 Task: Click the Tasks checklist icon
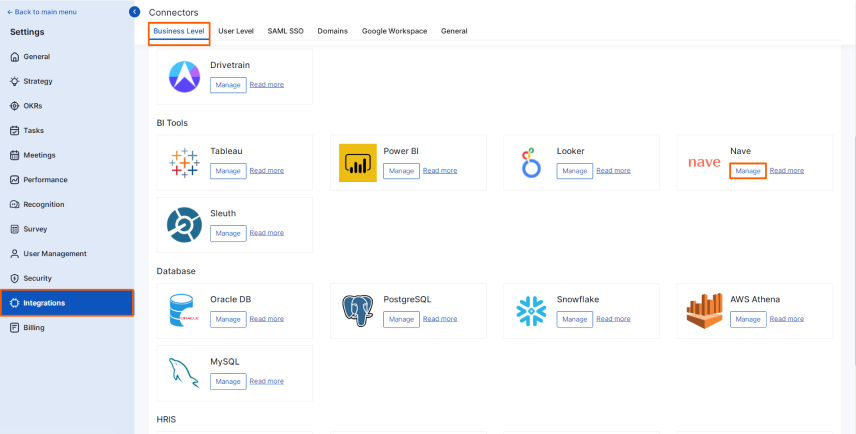tap(15, 130)
